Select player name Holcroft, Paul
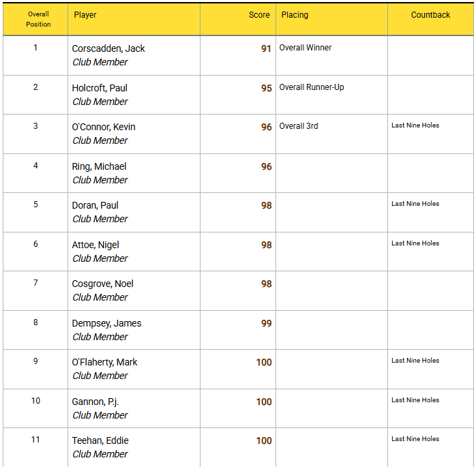The image size is (476, 467). 100,88
